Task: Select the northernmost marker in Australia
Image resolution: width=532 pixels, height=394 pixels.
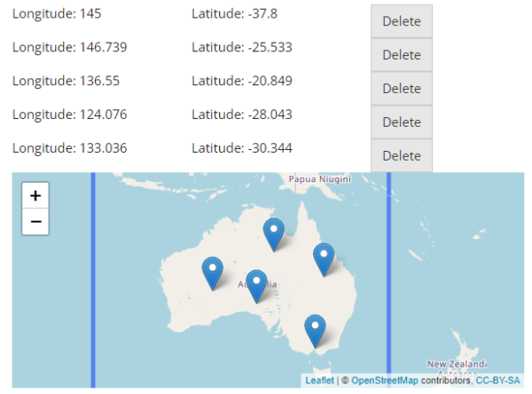Action: click(275, 233)
